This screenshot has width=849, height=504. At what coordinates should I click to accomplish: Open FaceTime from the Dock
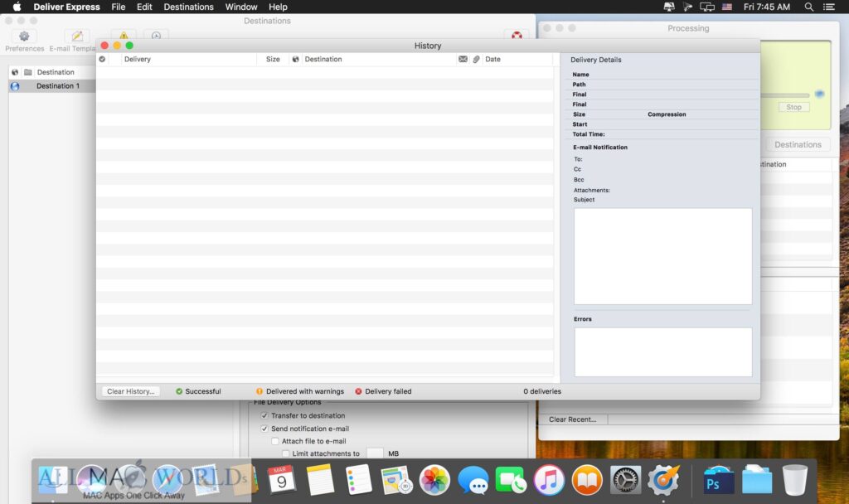pyautogui.click(x=511, y=480)
